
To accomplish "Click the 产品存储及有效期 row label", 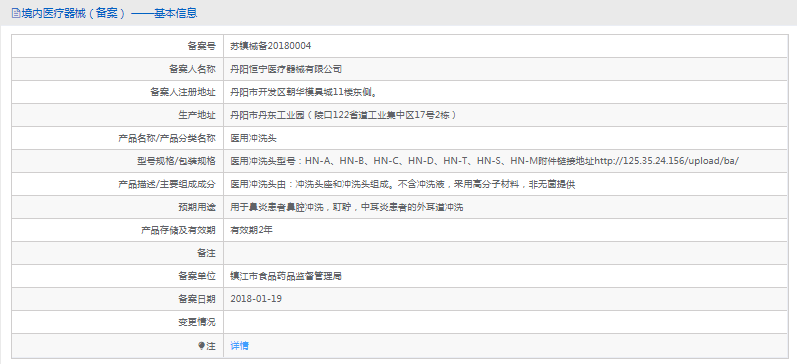I will 178,230.
